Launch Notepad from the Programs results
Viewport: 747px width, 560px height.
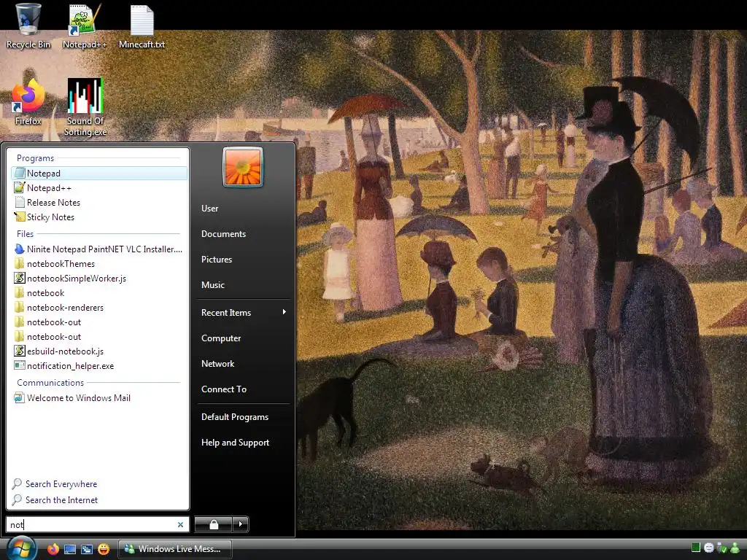click(x=99, y=174)
